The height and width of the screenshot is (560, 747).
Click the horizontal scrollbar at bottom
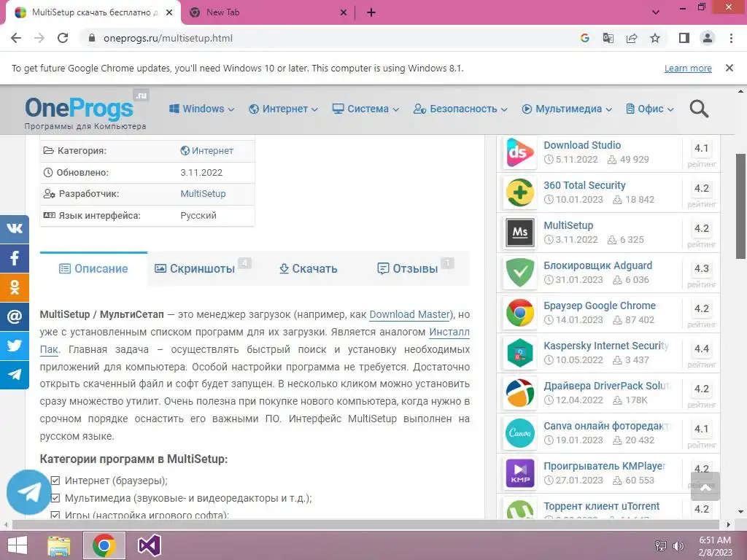point(367,525)
